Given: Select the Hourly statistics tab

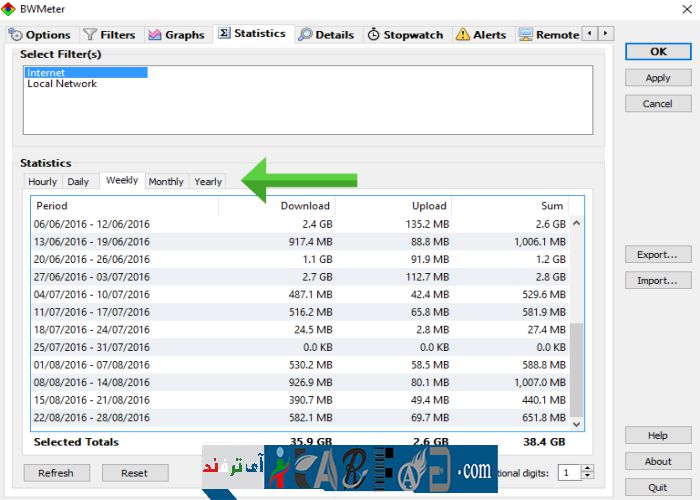Looking at the screenshot, I should click(x=43, y=182).
